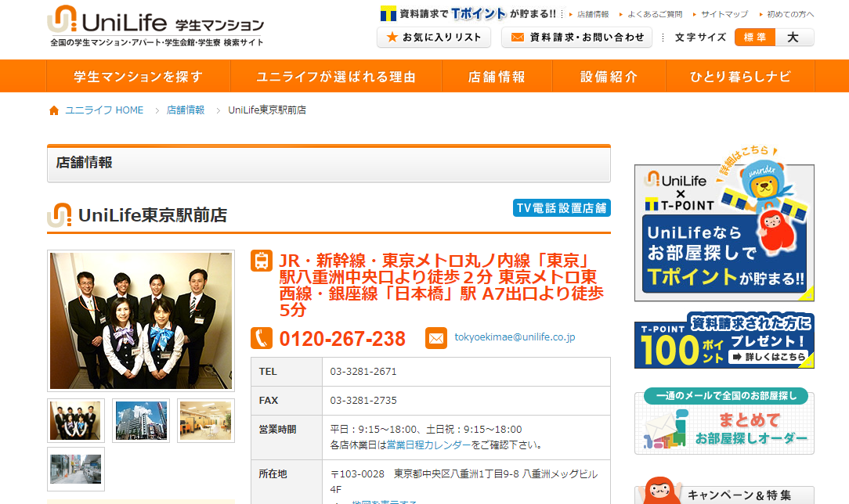Image resolution: width=849 pixels, height=504 pixels.
Task: Open ユニライフが選ばれる理由 menu item
Action: tap(336, 77)
